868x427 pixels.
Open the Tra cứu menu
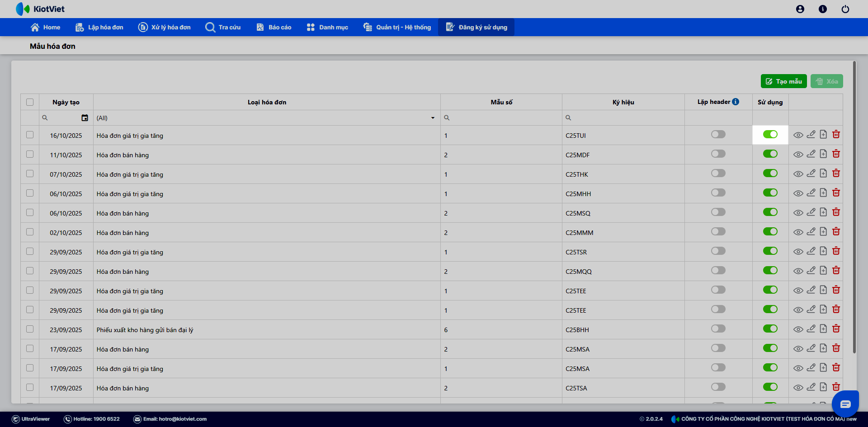(x=223, y=27)
